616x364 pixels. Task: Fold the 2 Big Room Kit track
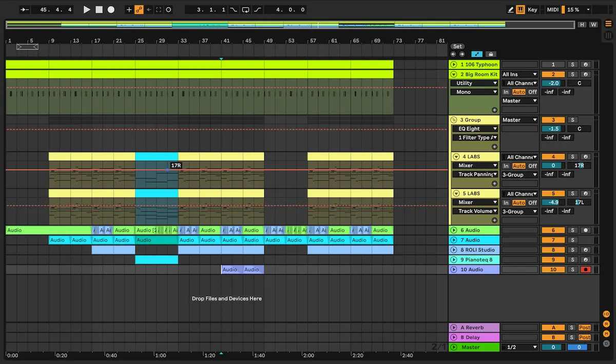(454, 74)
